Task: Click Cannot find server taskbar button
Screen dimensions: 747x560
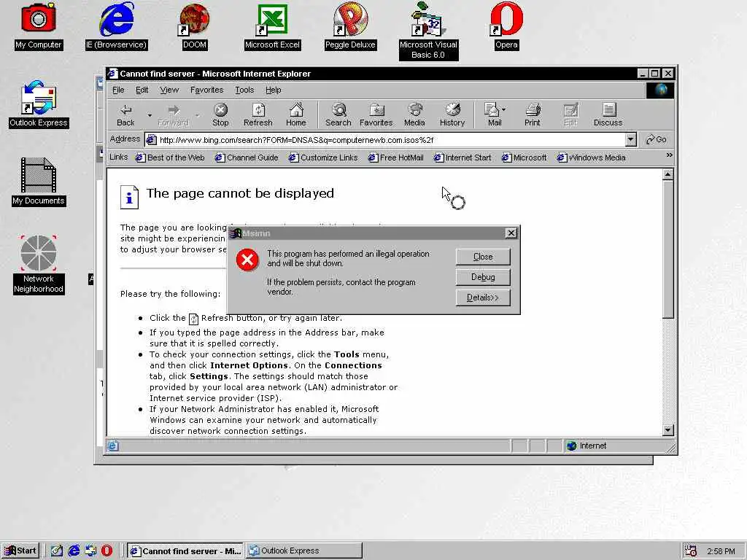Action: (185, 551)
